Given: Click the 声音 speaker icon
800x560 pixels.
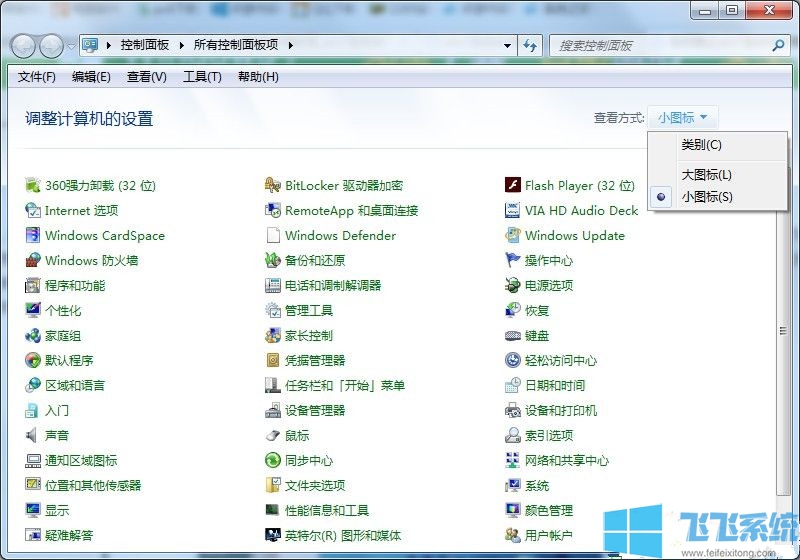Looking at the screenshot, I should click(x=33, y=436).
